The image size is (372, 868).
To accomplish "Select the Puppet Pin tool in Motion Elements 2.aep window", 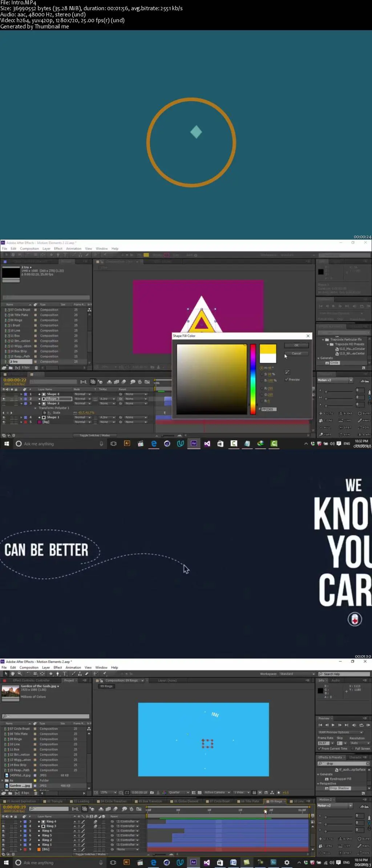I will pos(105,674).
